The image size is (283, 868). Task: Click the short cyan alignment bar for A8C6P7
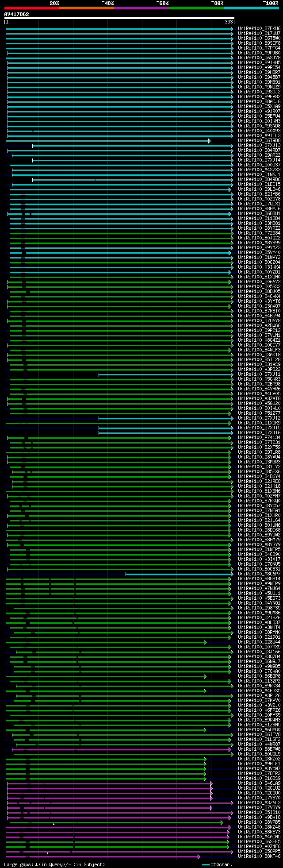pyautogui.click(x=179, y=574)
